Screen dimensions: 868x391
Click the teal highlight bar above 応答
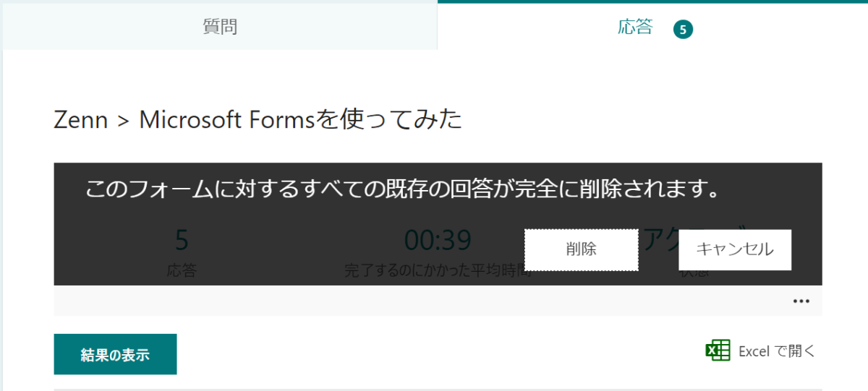pos(652,1)
